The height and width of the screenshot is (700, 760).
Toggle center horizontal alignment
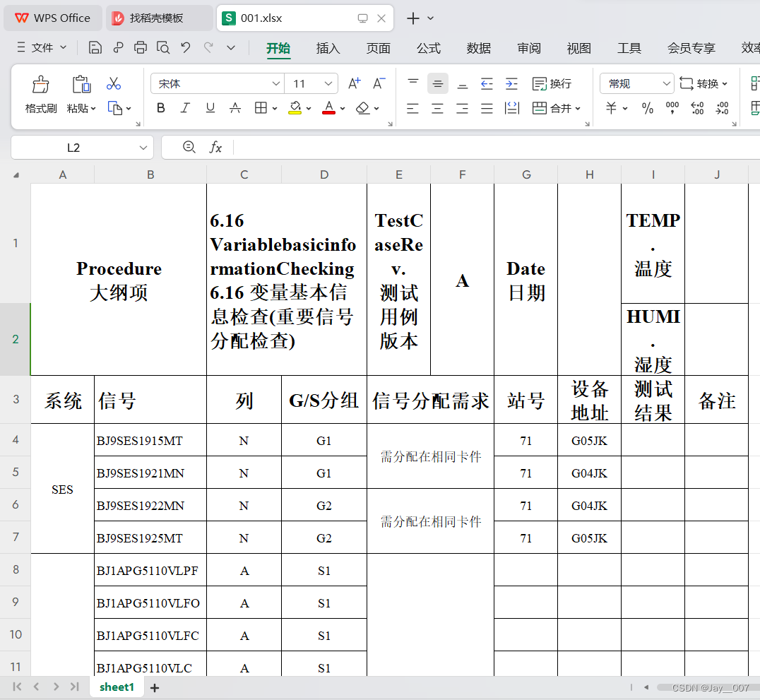coord(438,108)
